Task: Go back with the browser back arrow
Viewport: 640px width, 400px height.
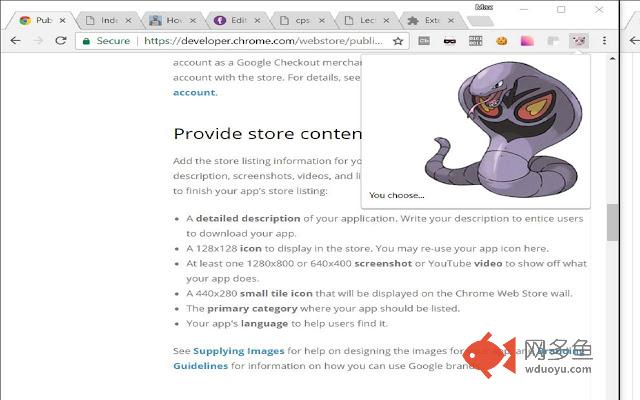Action: point(16,40)
